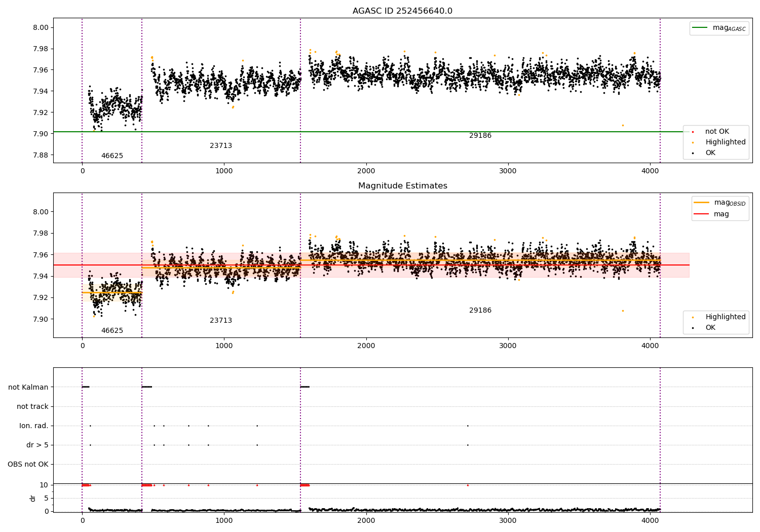The width and height of the screenshot is (760, 532).
Task: Click the 'not track' axis label
Action: 32,407
